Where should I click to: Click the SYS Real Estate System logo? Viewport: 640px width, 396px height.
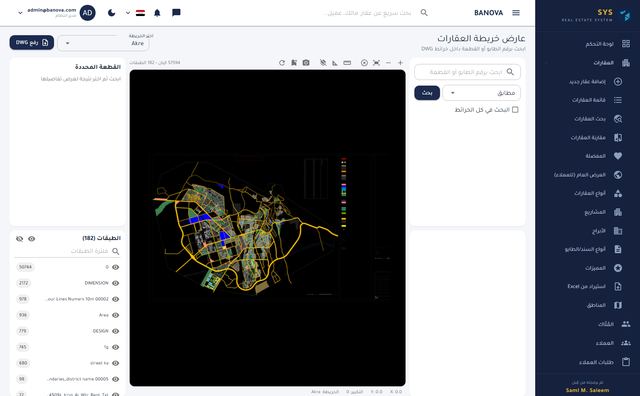coord(596,15)
